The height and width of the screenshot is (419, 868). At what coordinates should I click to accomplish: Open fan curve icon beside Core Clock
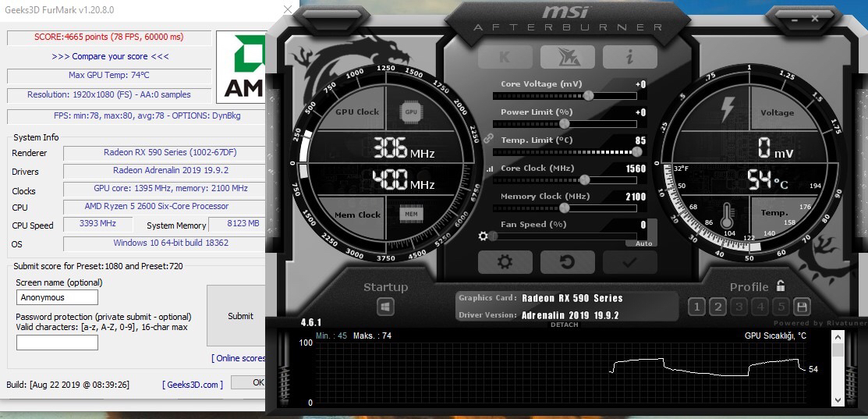pyautogui.click(x=489, y=169)
